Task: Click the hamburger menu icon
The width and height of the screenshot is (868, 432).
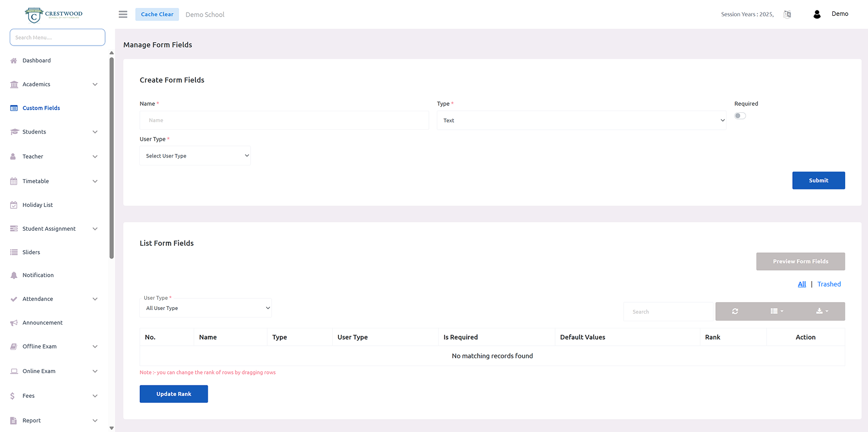Action: [x=123, y=15]
